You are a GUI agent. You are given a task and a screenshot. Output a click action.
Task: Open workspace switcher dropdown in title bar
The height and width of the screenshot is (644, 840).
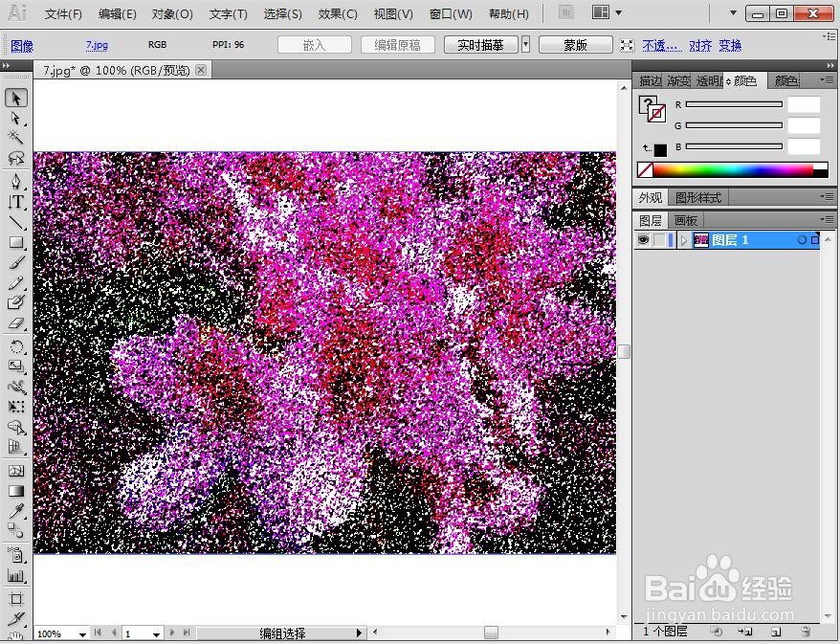click(734, 12)
